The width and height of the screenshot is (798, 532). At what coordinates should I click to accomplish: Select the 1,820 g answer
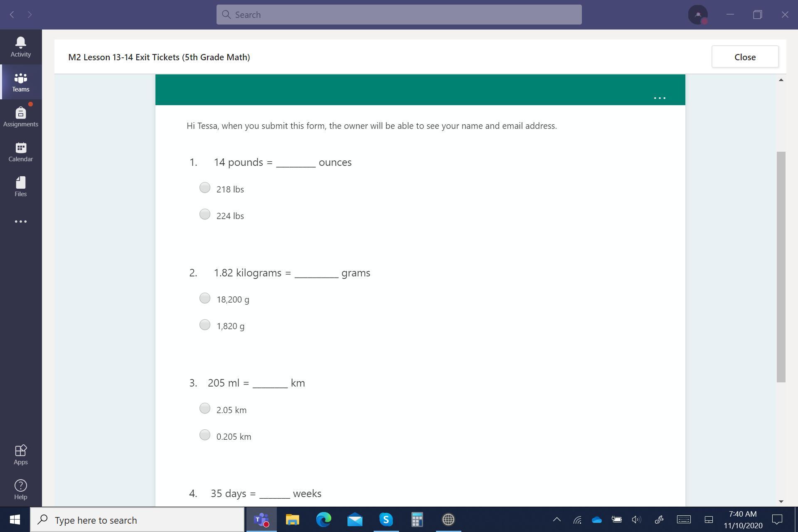coord(205,325)
